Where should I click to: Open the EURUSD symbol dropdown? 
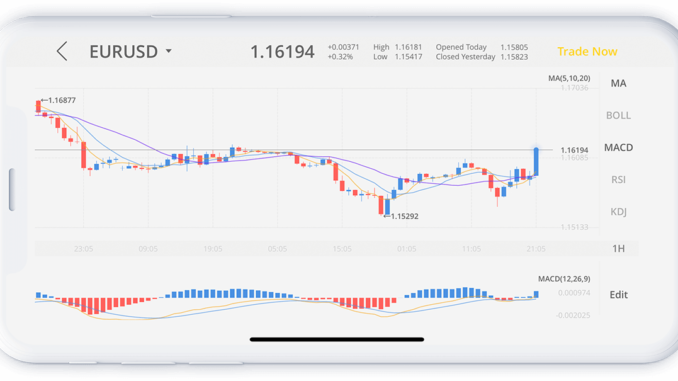tap(131, 51)
